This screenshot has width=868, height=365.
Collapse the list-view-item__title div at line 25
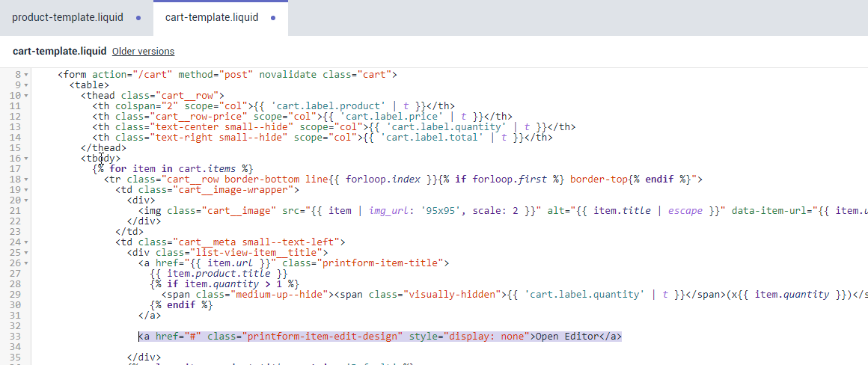click(x=27, y=253)
